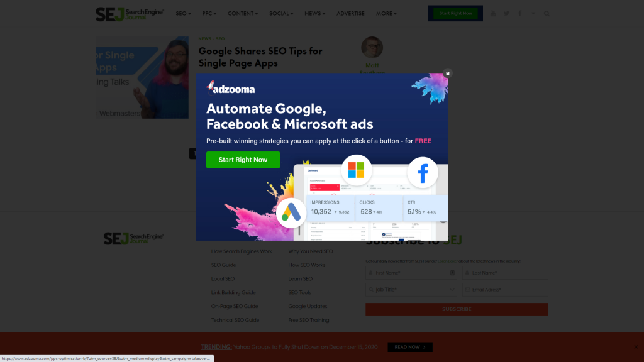Focus the First Name input field

tap(411, 273)
